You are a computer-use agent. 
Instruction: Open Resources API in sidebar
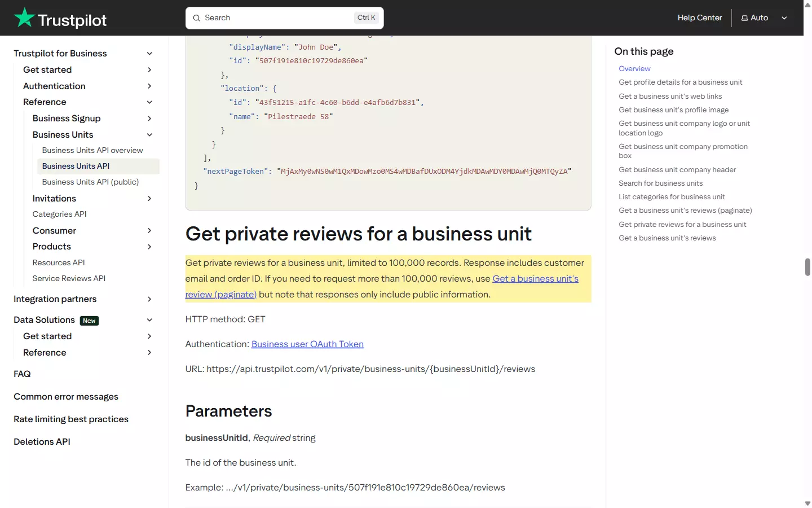coord(59,262)
